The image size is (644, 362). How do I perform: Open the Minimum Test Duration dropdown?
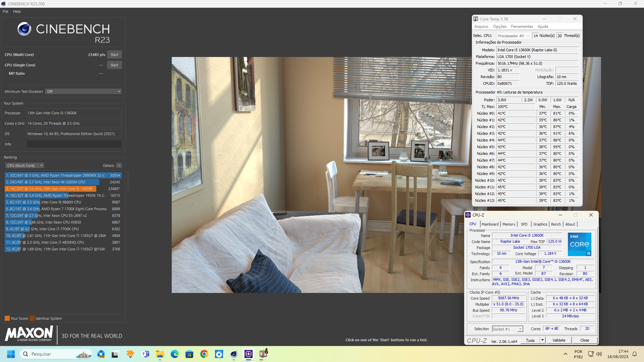click(x=83, y=92)
